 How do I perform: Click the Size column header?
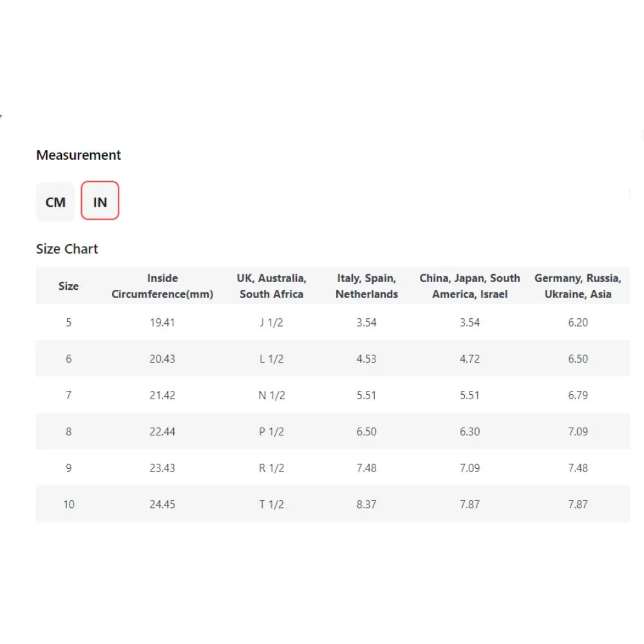[68, 286]
